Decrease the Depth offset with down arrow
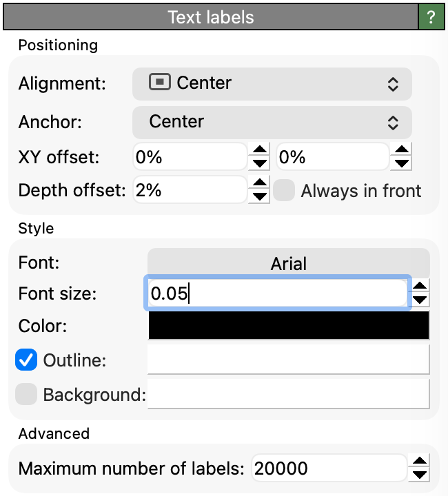This screenshot has width=448, height=496. tap(259, 197)
